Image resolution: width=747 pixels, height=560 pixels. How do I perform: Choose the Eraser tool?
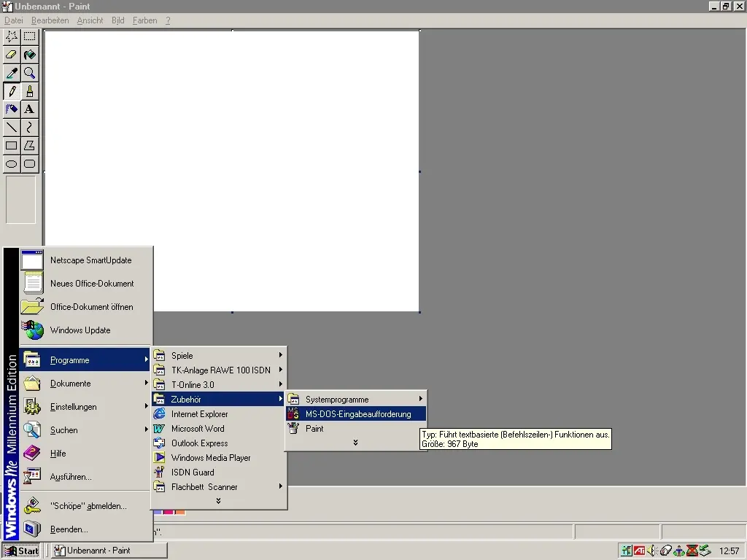[x=12, y=55]
